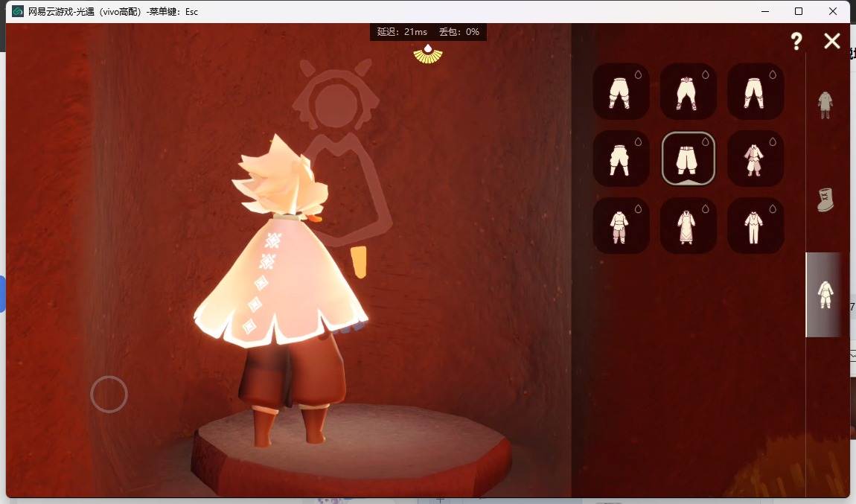
Task: Click the highlighted wide shorts item
Action: click(689, 159)
